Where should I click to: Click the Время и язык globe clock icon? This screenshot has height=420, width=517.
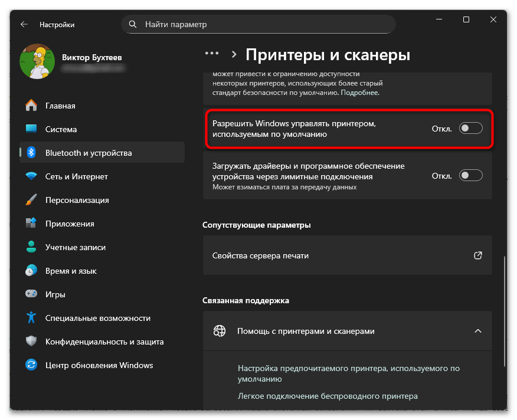tap(31, 270)
